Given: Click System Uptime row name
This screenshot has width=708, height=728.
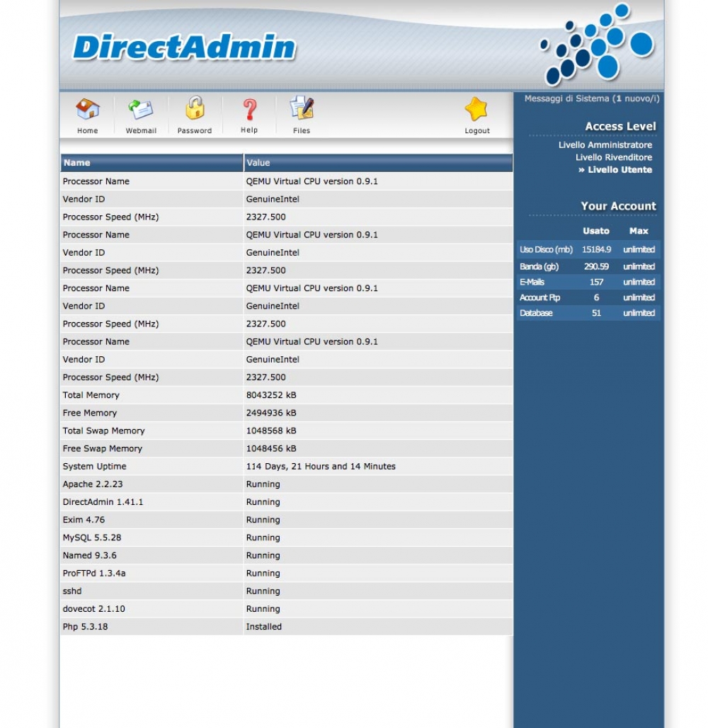Looking at the screenshot, I should (94, 467).
